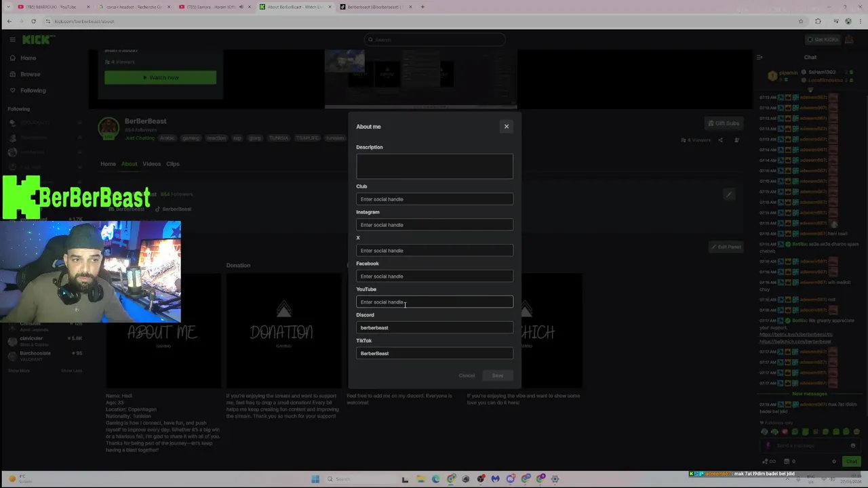
Task: Focus the X social handle field
Action: coord(435,251)
